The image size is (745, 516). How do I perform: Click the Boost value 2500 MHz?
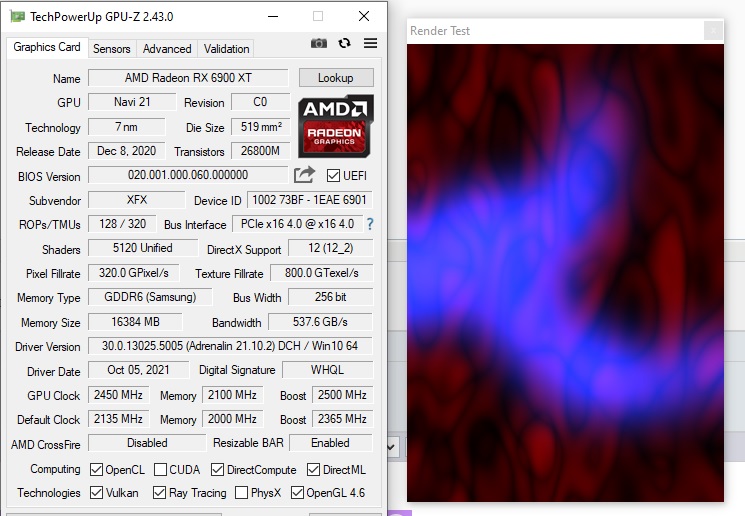pyautogui.click(x=342, y=395)
